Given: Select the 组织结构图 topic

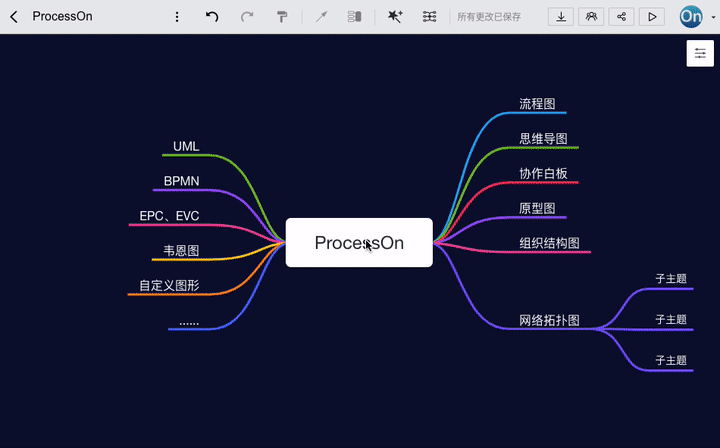Looking at the screenshot, I should [549, 243].
